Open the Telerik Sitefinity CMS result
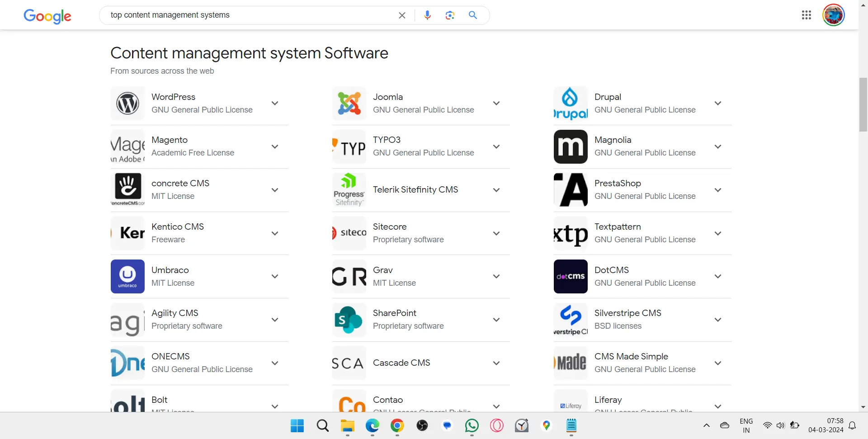 coord(421,190)
